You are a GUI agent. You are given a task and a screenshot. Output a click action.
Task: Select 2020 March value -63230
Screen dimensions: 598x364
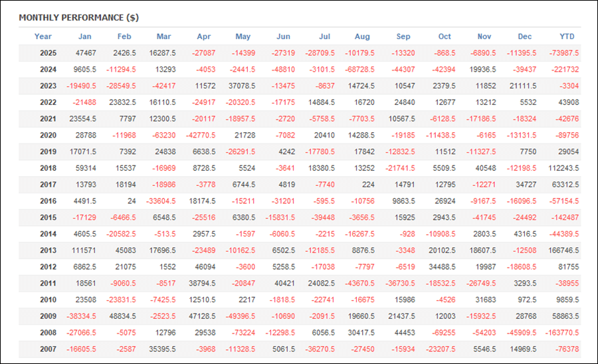162,136
